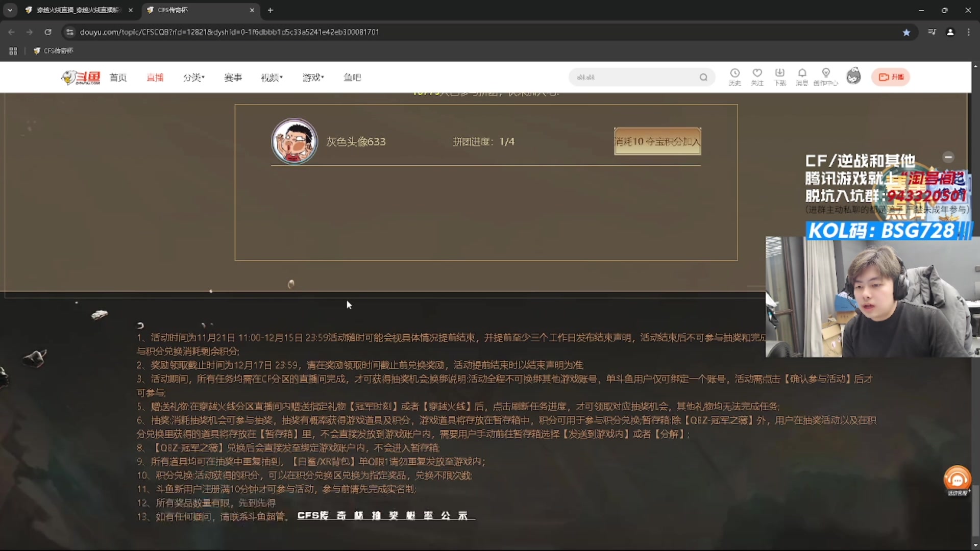The image size is (980, 551).
Task: Switch to CFS传奇杯 browser tab
Action: coord(200,10)
